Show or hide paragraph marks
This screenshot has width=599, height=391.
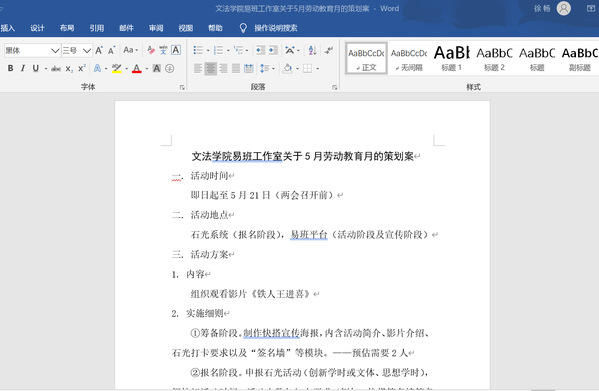pyautogui.click(x=329, y=50)
